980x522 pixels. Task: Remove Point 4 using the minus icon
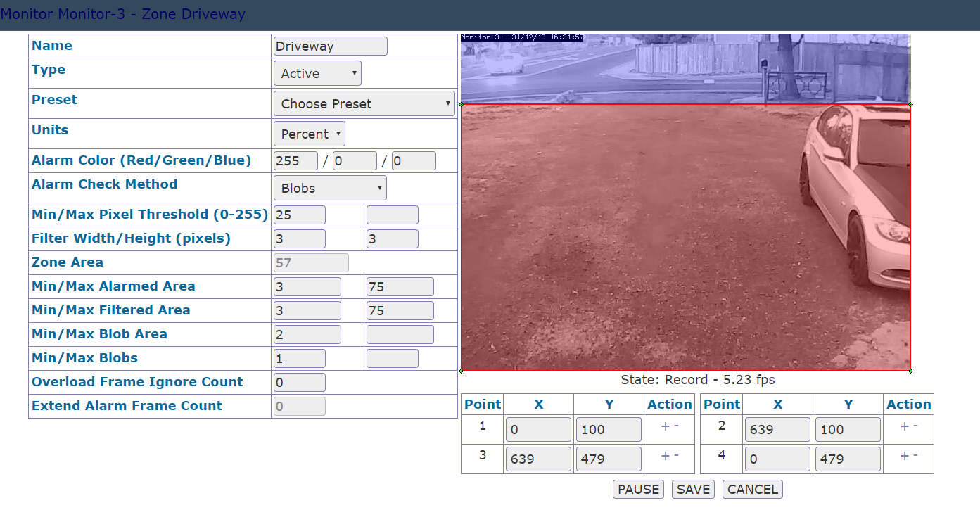coord(914,456)
